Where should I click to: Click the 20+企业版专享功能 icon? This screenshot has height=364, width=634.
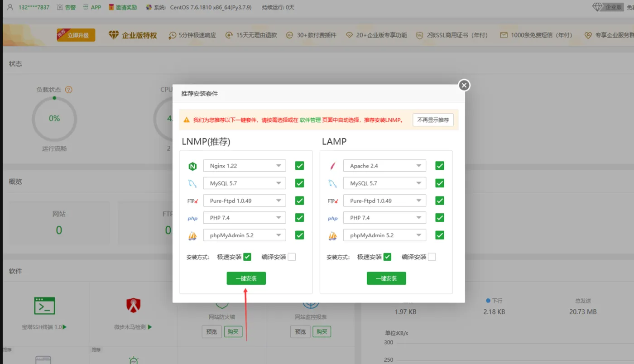pos(349,35)
